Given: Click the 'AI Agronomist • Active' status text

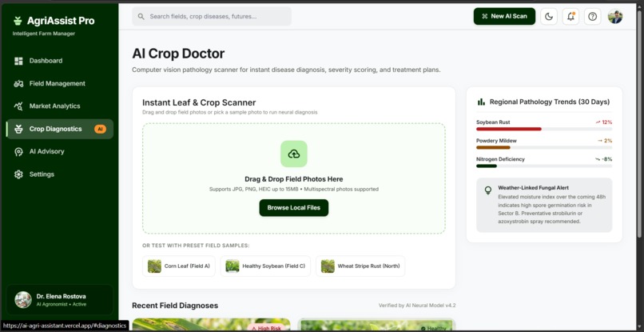Looking at the screenshot, I should (62, 305).
